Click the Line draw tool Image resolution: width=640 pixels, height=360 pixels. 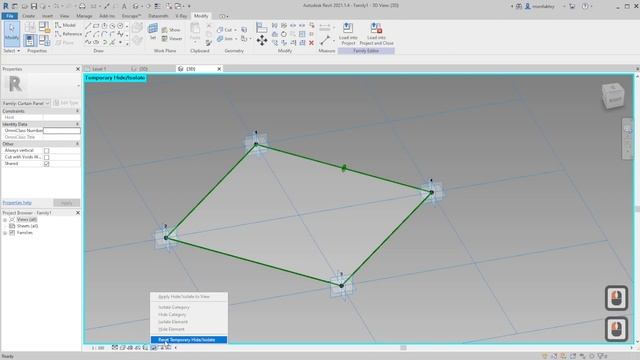pyautogui.click(x=88, y=26)
